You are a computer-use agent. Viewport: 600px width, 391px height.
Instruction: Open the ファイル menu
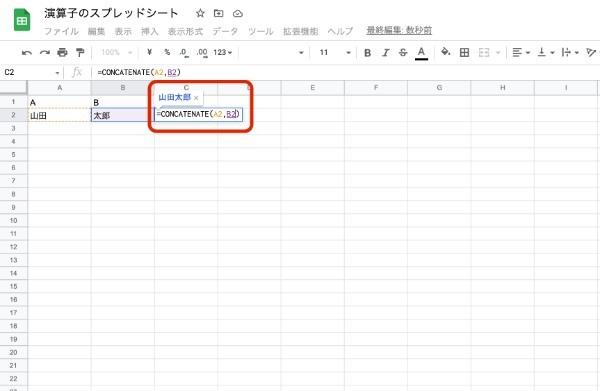(x=61, y=31)
